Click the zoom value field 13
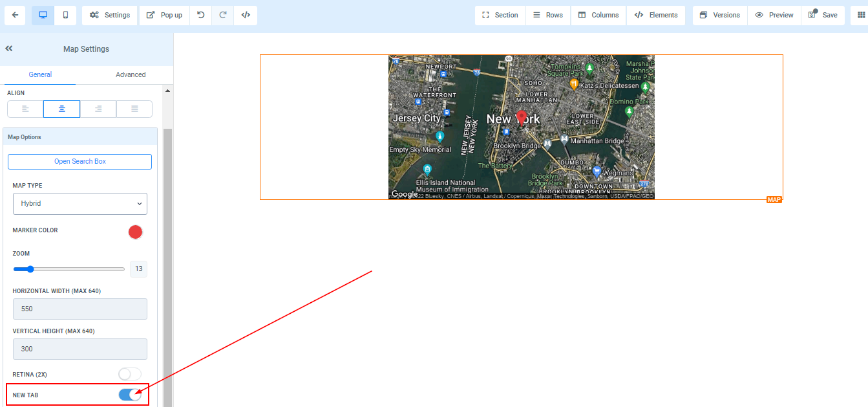 point(138,269)
